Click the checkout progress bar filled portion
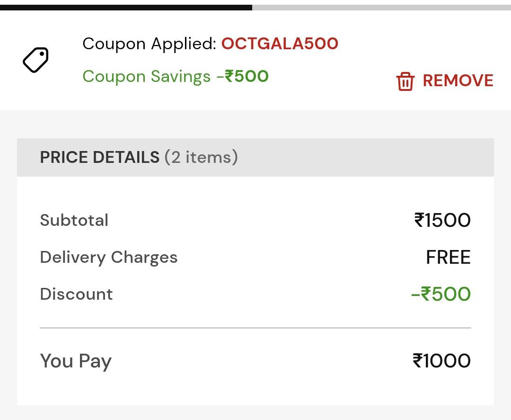The image size is (511, 420). [x=126, y=8]
